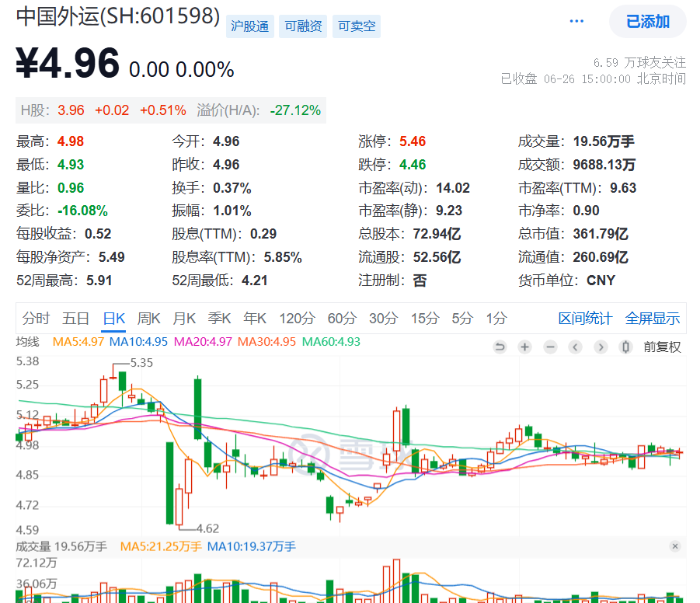Click the MA5:4.97 moving average label
The image size is (700, 603).
click(78, 342)
